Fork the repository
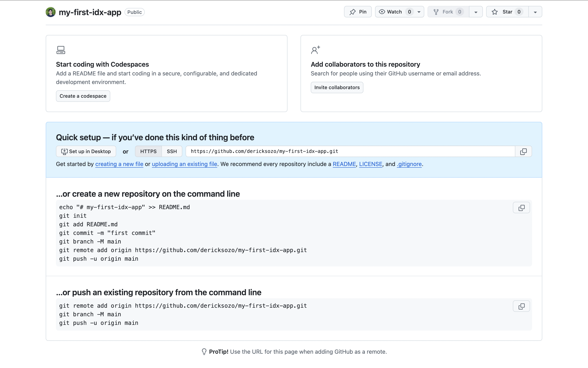Image resolution: width=588 pixels, height=368 pixels. point(448,12)
